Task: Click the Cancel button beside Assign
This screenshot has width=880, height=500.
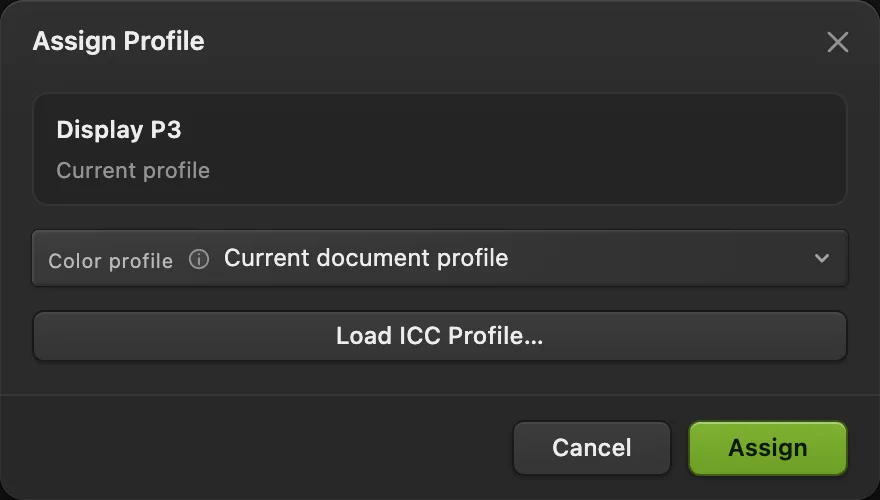Action: pyautogui.click(x=592, y=448)
